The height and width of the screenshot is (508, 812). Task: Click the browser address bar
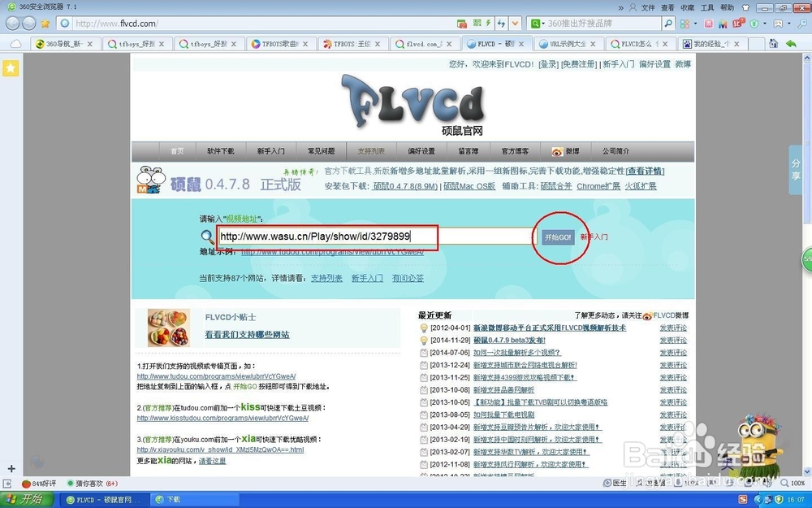(264, 24)
